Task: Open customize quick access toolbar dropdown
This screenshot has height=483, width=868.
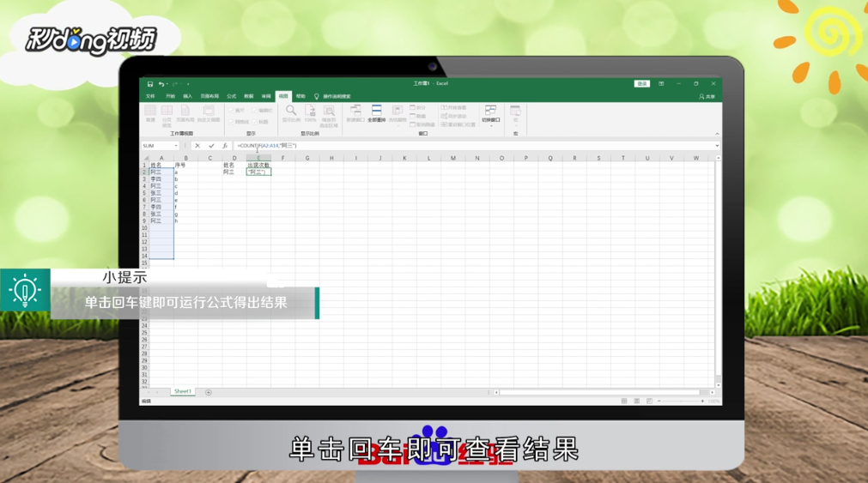Action: [188, 84]
